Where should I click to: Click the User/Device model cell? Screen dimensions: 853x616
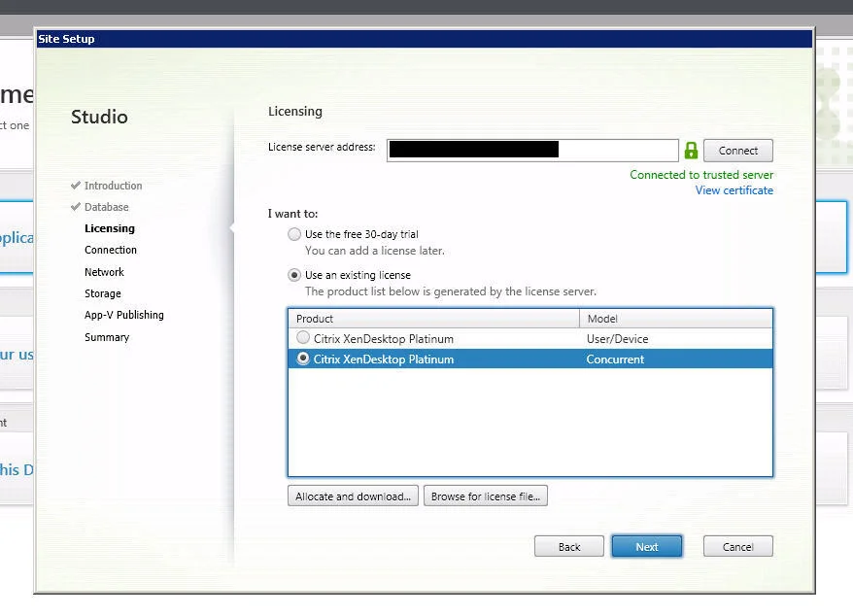coord(618,338)
